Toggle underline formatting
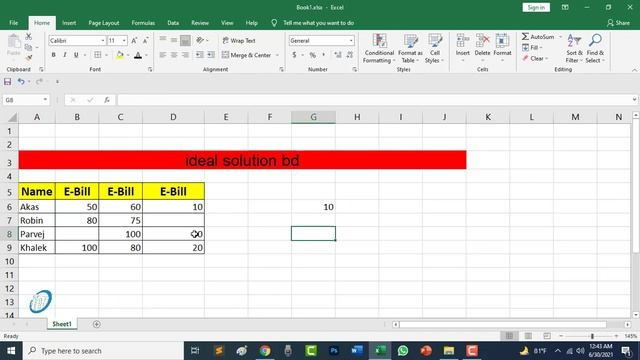 [76, 55]
